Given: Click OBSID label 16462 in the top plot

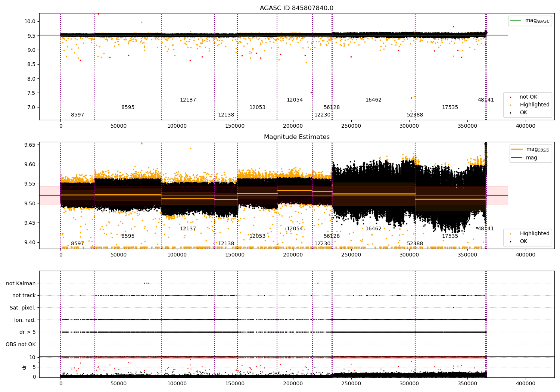Looking at the screenshot, I should click(374, 100).
